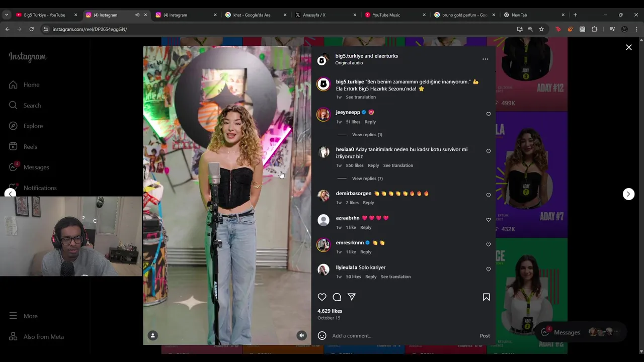This screenshot has height=362, width=644.
Task: Reply to hexiaa0's comment
Action: 373,165
